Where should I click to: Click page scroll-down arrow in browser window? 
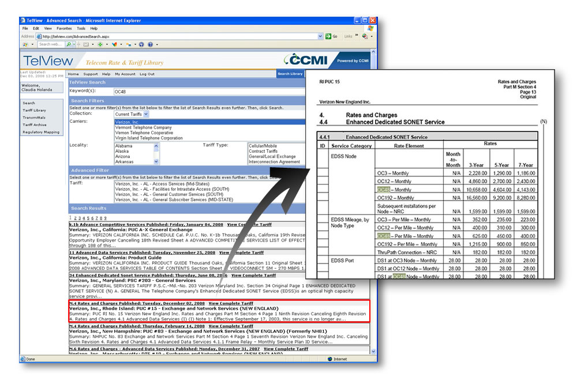[x=373, y=352]
